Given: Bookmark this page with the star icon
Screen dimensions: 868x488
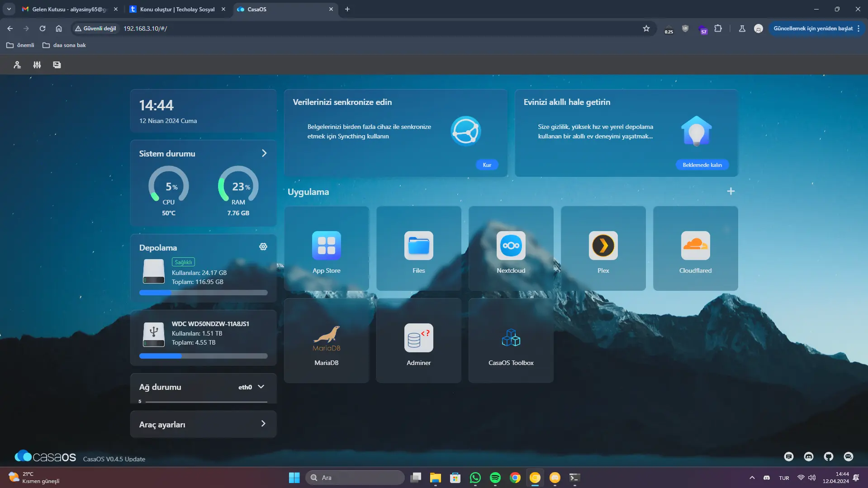Looking at the screenshot, I should tap(646, 28).
